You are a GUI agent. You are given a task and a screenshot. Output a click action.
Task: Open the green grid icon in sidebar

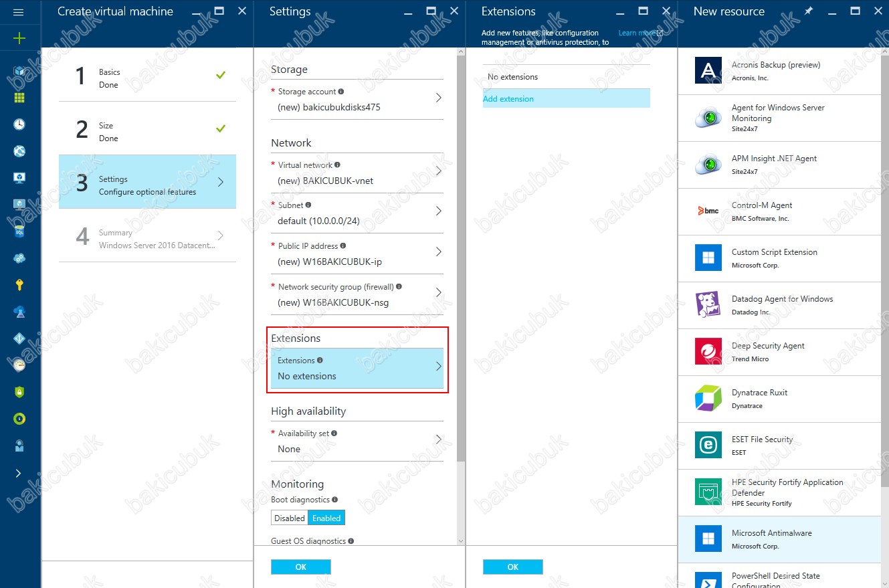[x=19, y=98]
